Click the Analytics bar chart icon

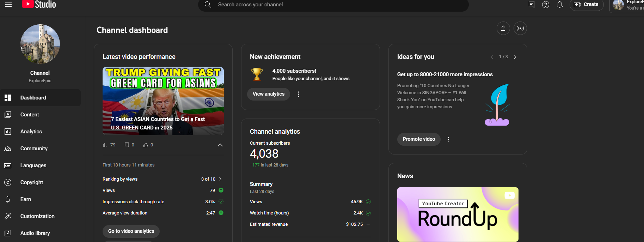tap(8, 132)
